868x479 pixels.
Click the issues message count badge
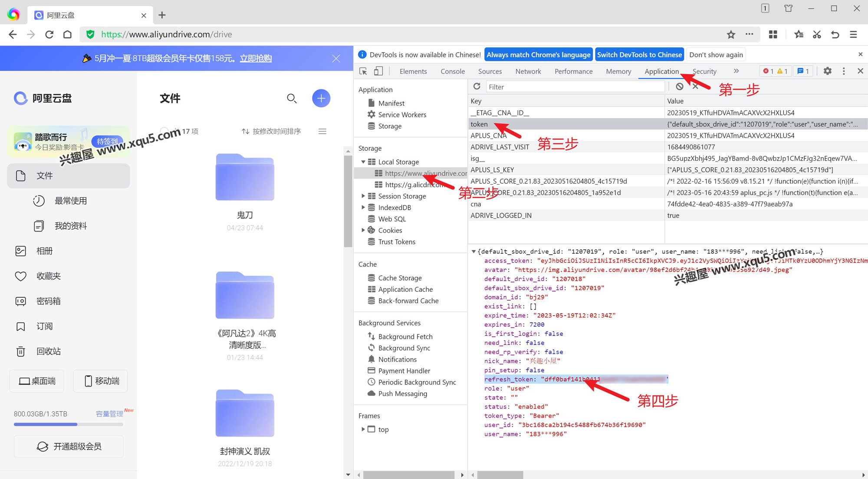pos(803,71)
